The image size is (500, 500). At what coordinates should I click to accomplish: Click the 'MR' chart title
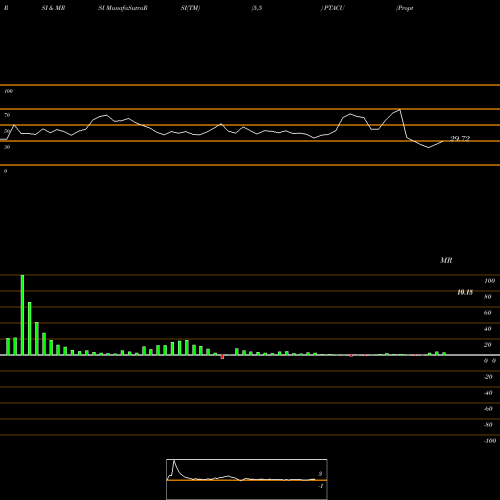(446, 260)
